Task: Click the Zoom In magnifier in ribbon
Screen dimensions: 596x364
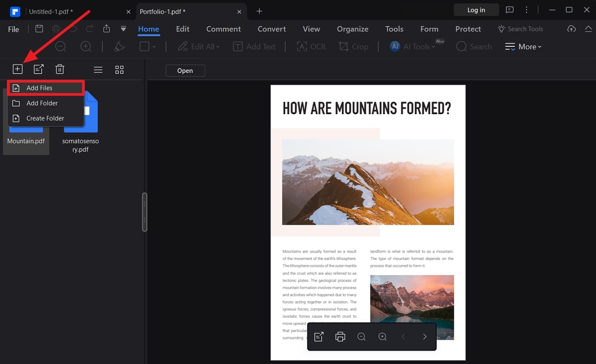Action: (x=86, y=46)
